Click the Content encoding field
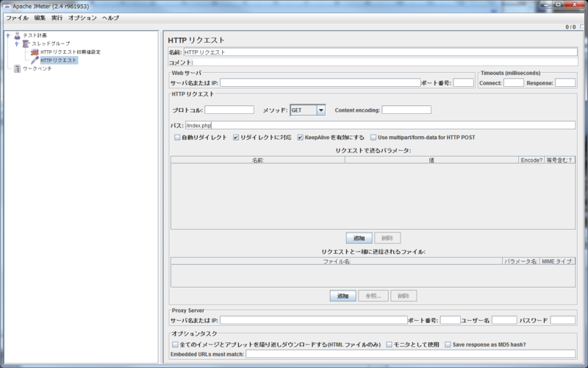588x368 pixels. (406, 110)
